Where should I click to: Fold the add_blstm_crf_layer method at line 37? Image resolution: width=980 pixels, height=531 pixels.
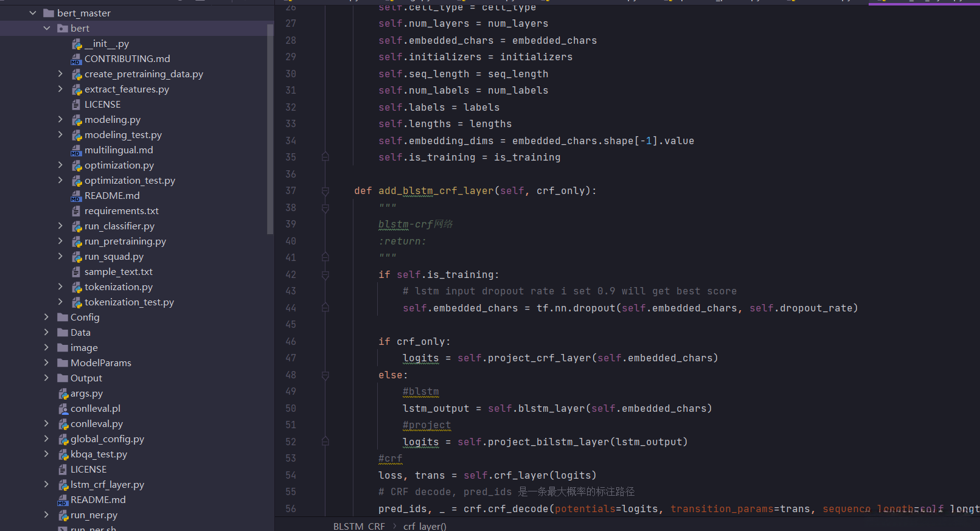point(325,191)
